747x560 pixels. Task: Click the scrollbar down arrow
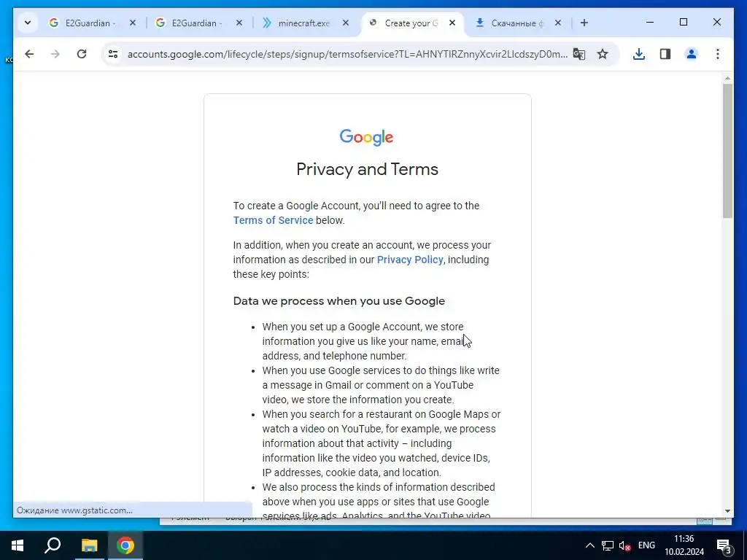click(727, 511)
